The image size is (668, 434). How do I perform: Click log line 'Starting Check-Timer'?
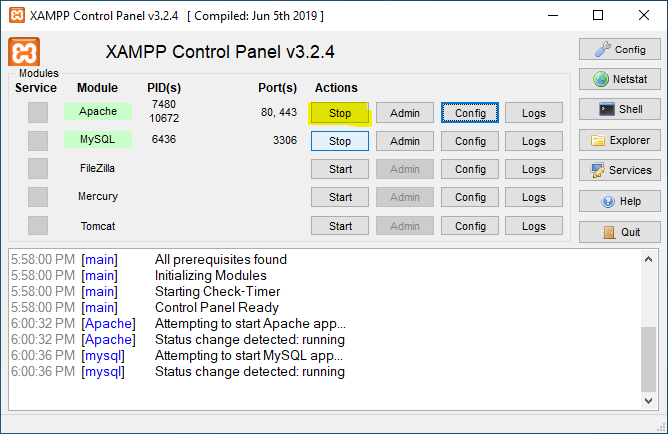pyautogui.click(x=217, y=291)
